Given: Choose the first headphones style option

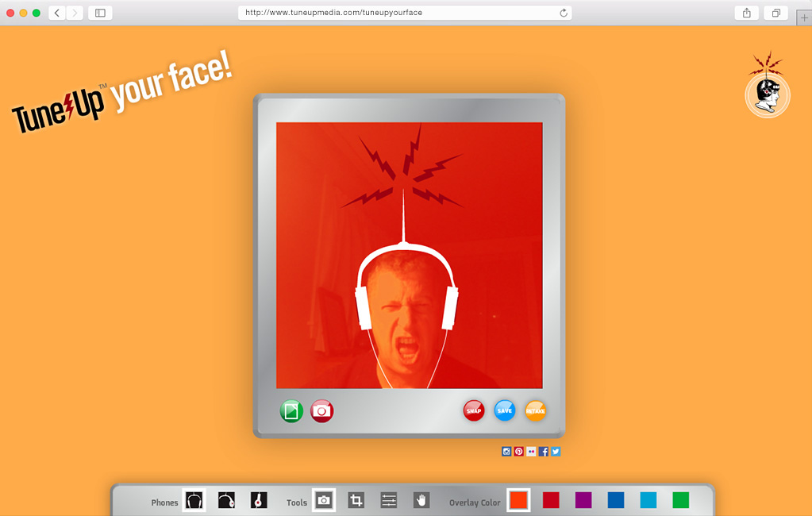Looking at the screenshot, I should (194, 500).
